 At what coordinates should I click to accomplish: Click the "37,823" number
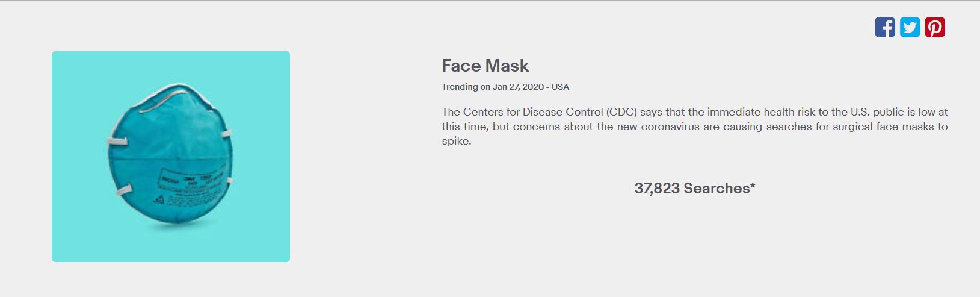tap(656, 189)
